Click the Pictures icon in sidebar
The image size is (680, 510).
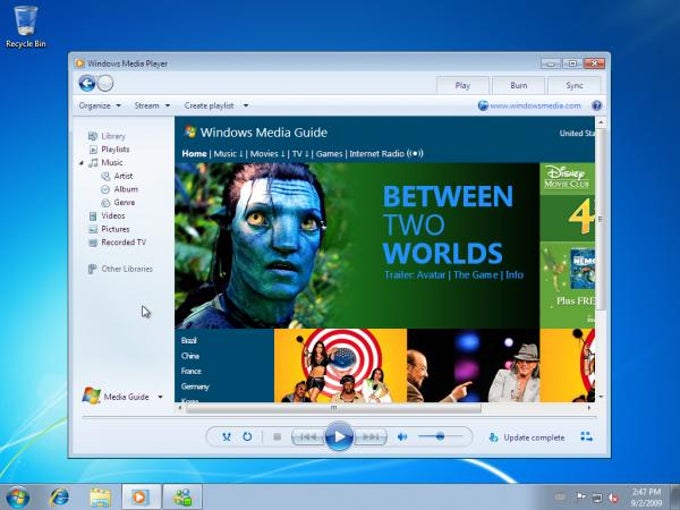point(92,229)
